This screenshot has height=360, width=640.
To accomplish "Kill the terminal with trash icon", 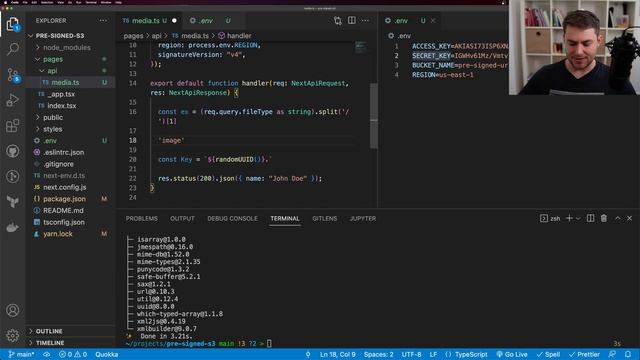I will pyautogui.click(x=604, y=218).
